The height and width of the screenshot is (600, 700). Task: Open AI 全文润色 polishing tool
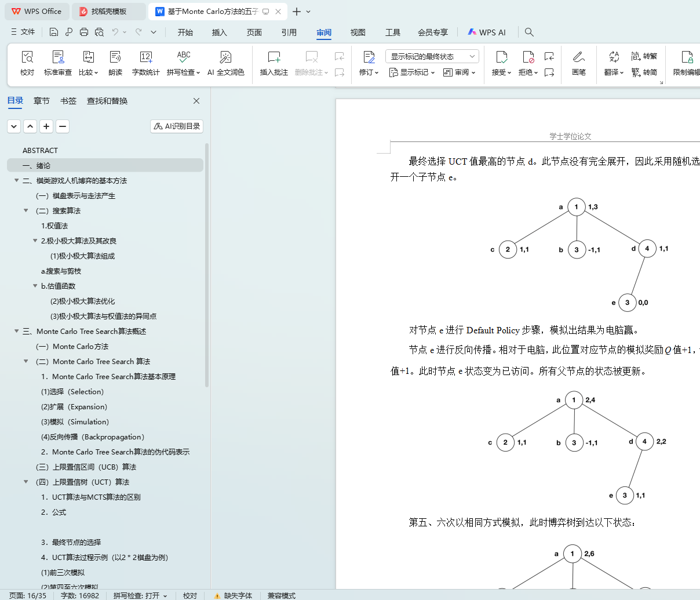[226, 63]
